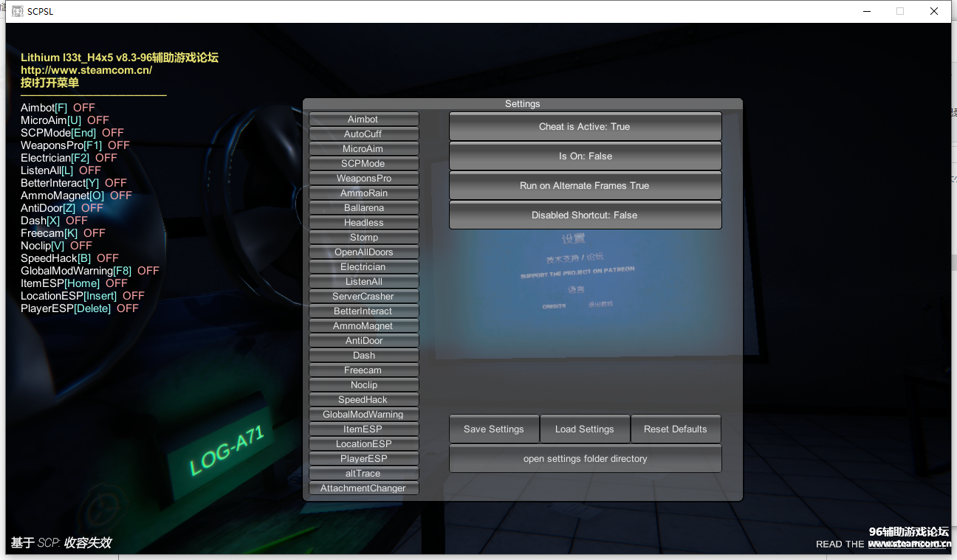This screenshot has width=957, height=560.
Task: Select the GlobalModWarning list entry
Action: 363,415
